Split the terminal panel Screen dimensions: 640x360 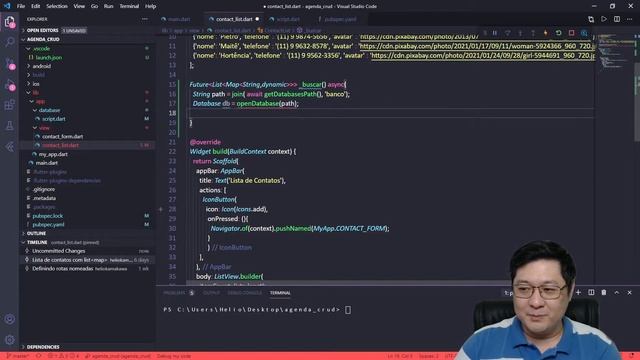(591, 292)
